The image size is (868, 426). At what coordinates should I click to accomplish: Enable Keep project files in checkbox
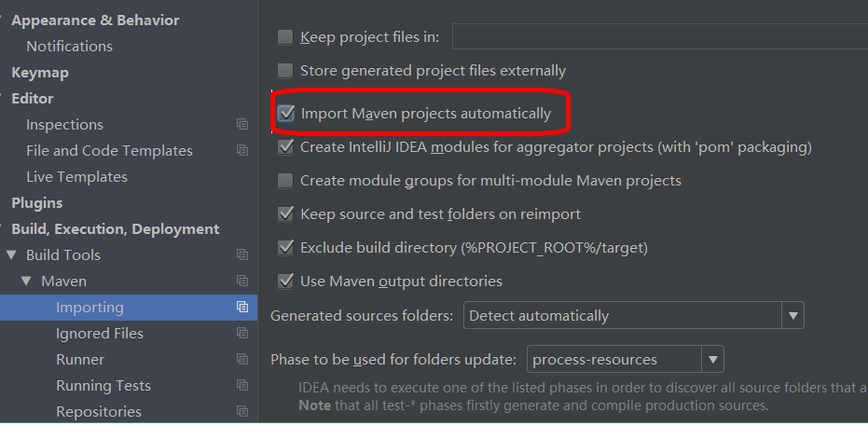pos(285,37)
